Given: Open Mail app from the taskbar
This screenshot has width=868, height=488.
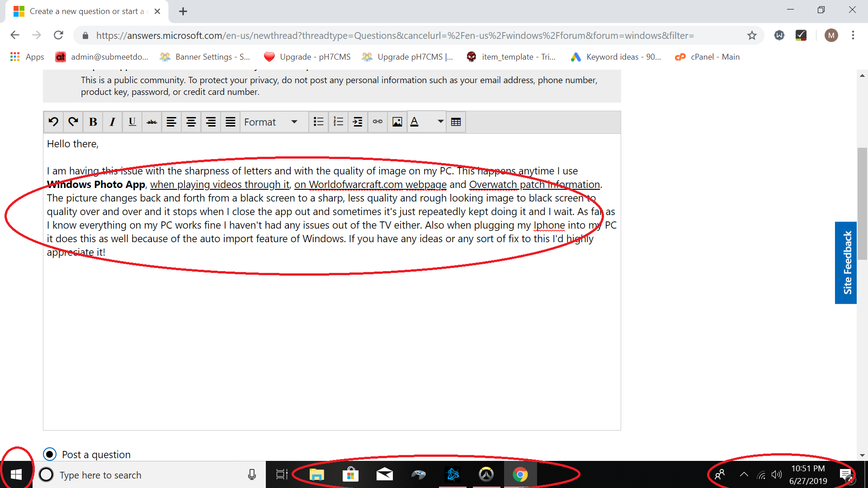Looking at the screenshot, I should coord(385,474).
